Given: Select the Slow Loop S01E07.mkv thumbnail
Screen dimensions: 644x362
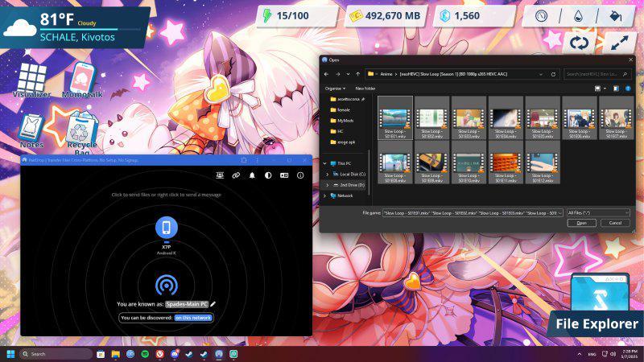Looking at the screenshot, I should (x=617, y=118).
